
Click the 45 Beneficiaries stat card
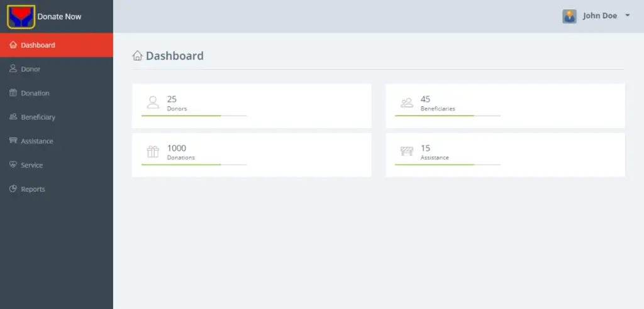tap(505, 106)
